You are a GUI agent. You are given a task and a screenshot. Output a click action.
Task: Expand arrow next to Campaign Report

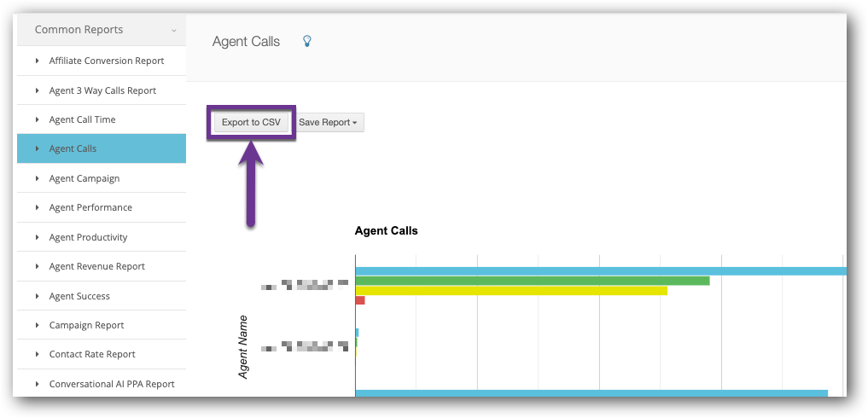(x=37, y=325)
